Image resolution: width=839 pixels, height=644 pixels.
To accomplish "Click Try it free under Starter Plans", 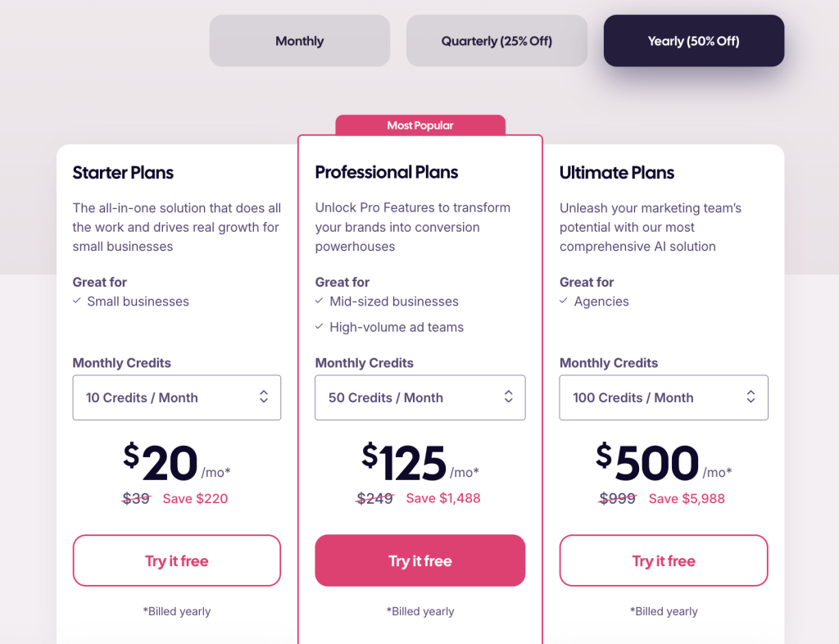I will (176, 561).
